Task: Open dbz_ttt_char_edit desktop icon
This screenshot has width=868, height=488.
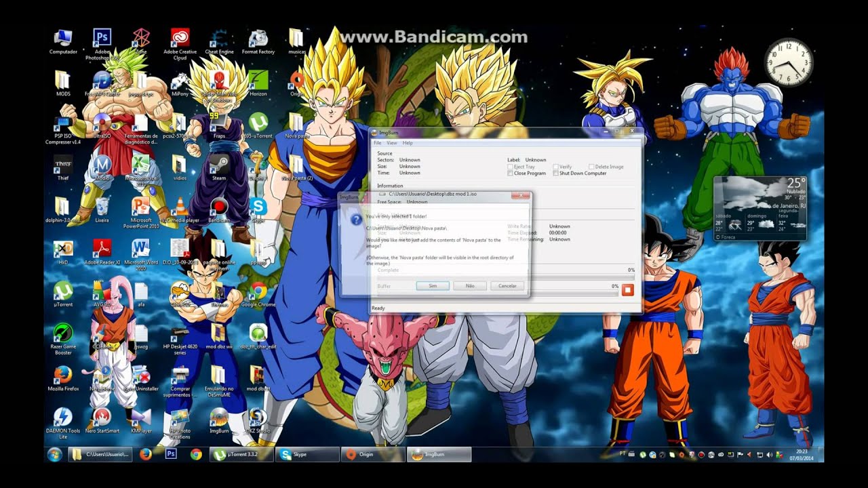Action: 258,336
